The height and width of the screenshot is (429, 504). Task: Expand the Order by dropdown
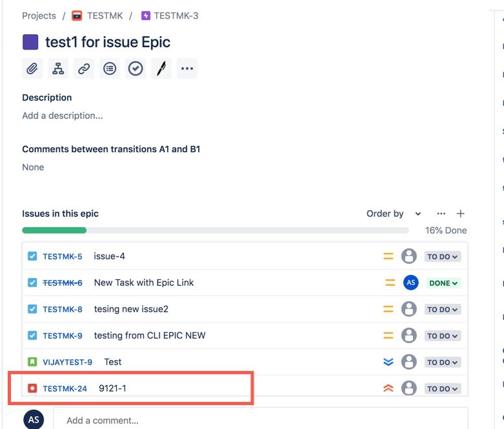point(394,214)
